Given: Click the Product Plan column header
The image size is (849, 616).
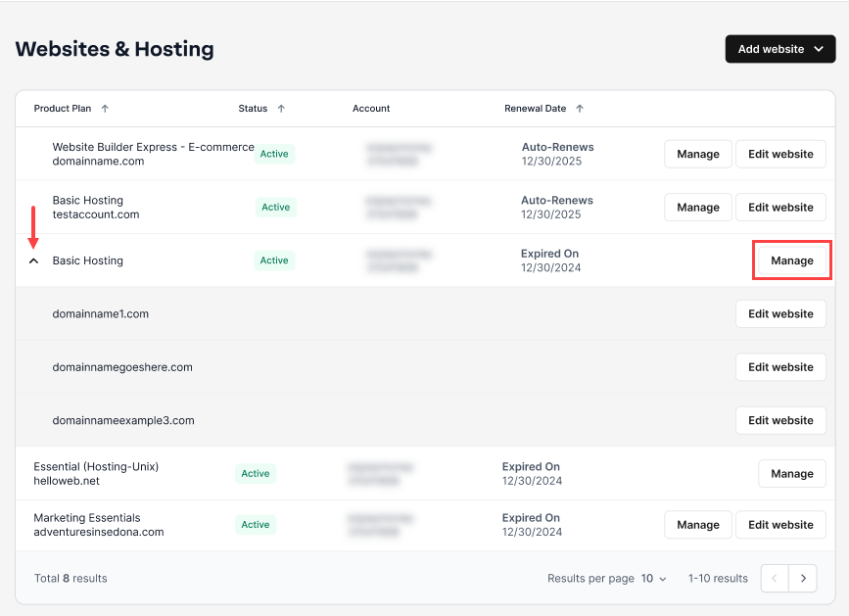Looking at the screenshot, I should [63, 109].
